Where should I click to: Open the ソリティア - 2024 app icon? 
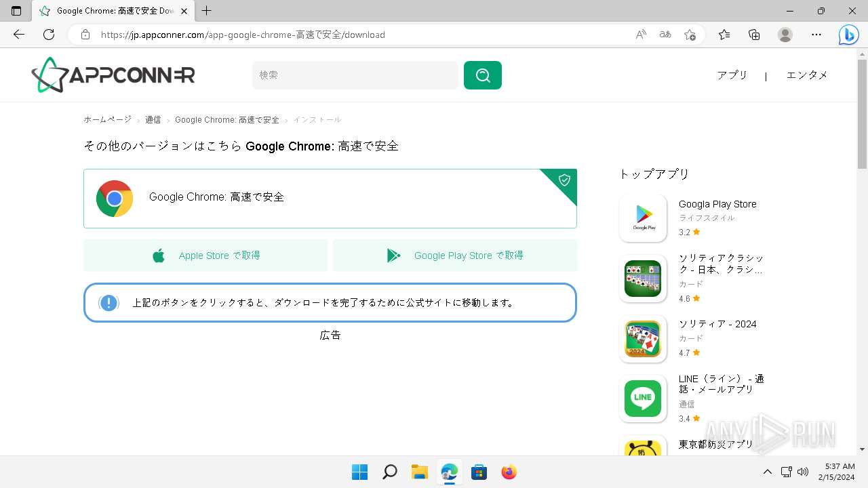(x=643, y=339)
